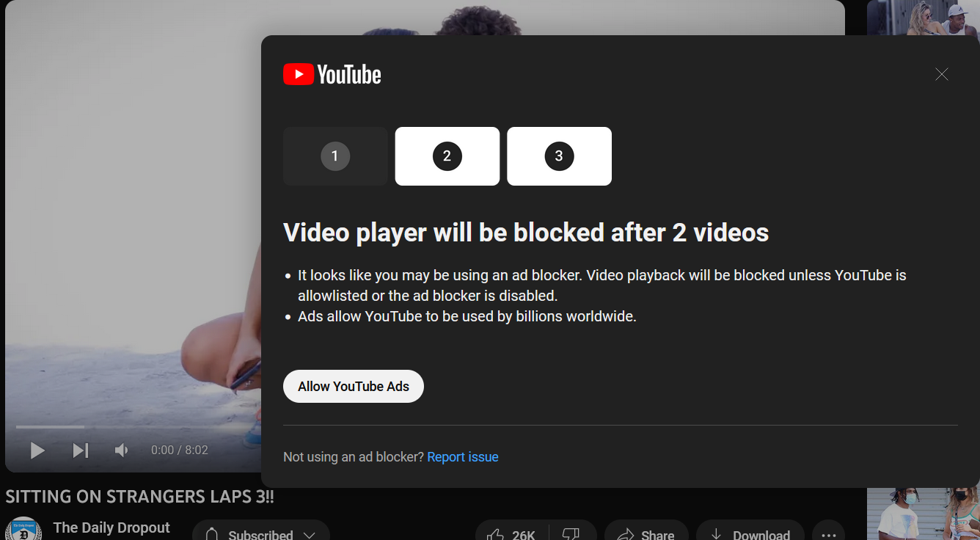980x540 pixels.
Task: Select step 2 indicator box
Action: point(447,156)
